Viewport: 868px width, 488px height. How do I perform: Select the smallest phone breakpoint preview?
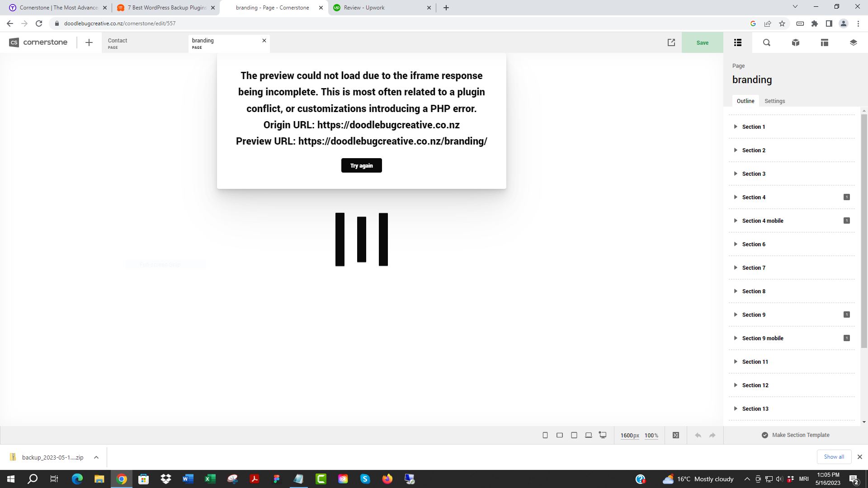(545, 435)
